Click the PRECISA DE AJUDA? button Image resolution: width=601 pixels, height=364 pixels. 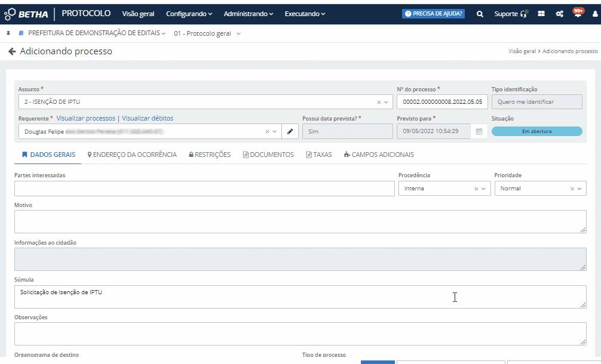pyautogui.click(x=433, y=14)
